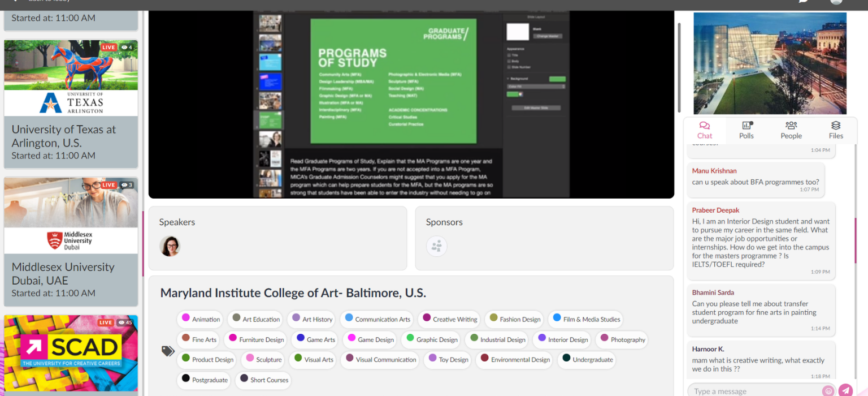Select the Art History tag
Image resolution: width=868 pixels, height=396 pixels.
click(311, 319)
